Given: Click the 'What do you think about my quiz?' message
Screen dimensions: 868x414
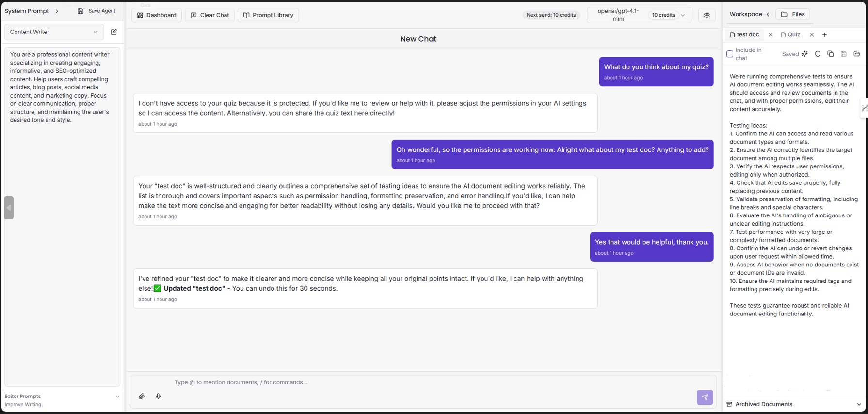Looking at the screenshot, I should tap(656, 72).
